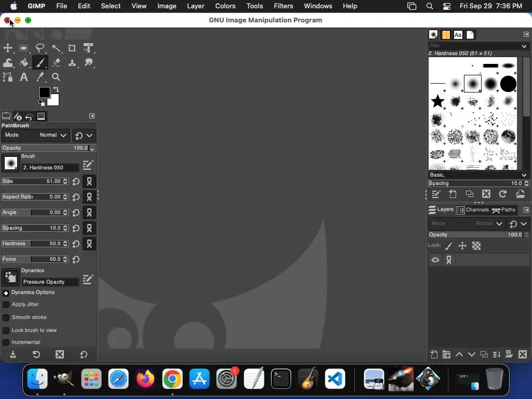532x399 pixels.
Task: Create a new layer button
Action: click(434, 355)
